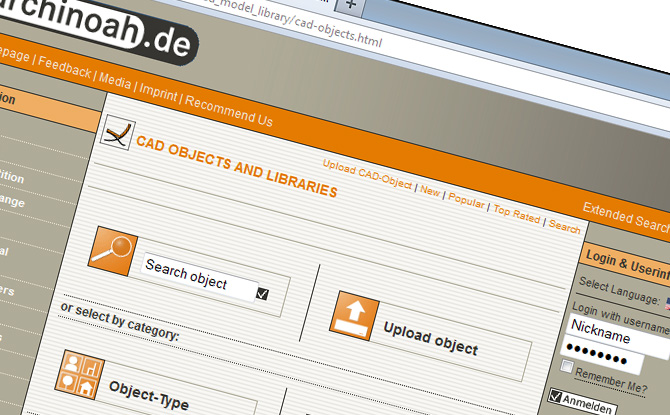This screenshot has height=415, width=670.
Task: Click the Top Rated link
Action: 517,213
